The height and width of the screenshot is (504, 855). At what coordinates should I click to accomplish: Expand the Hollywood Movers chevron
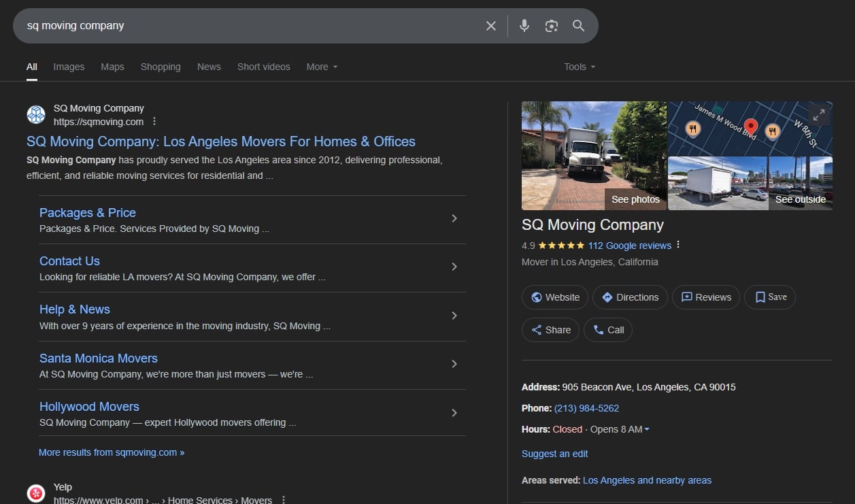pos(454,413)
